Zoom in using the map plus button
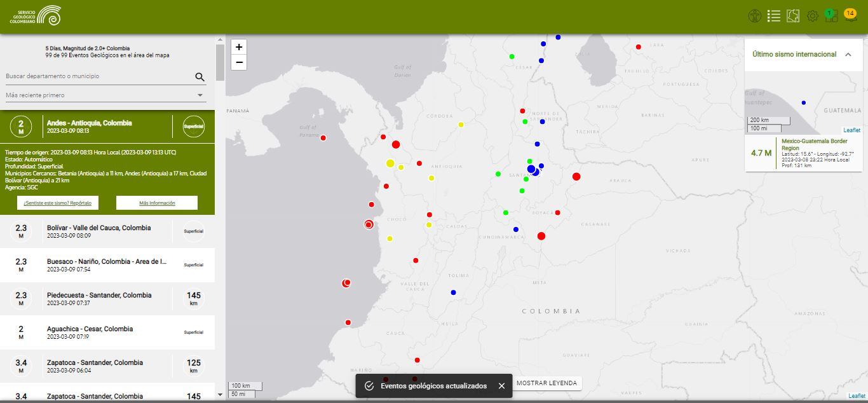868x403 pixels. pyautogui.click(x=238, y=47)
